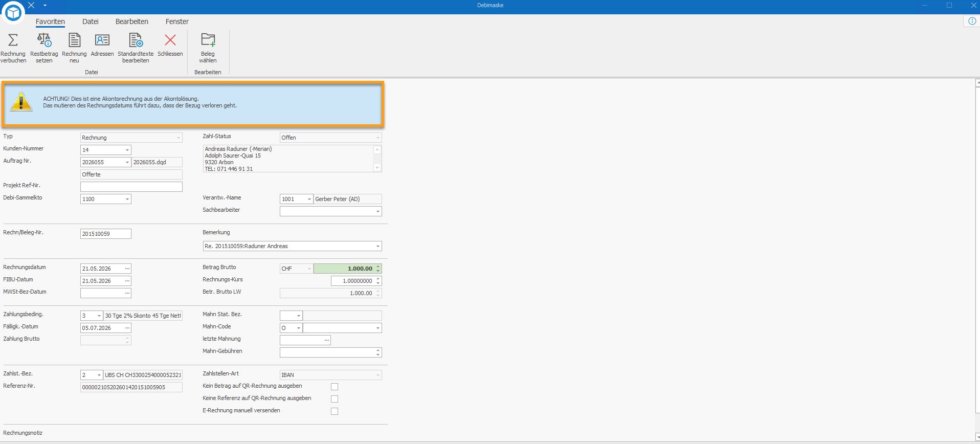Screen dimensions: 980x444
Task: Click the empty Projekt Ref-Nr. field
Action: 131,187
